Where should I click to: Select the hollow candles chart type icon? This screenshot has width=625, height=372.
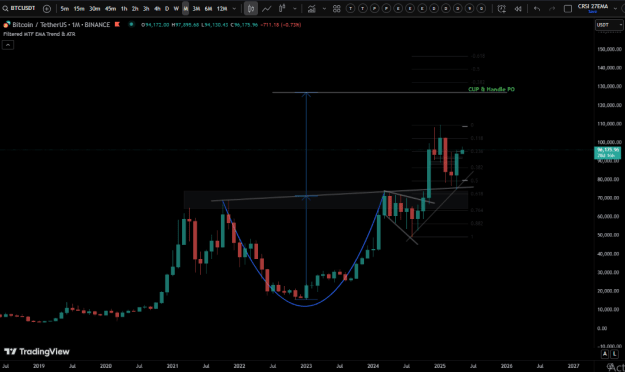(282, 8)
